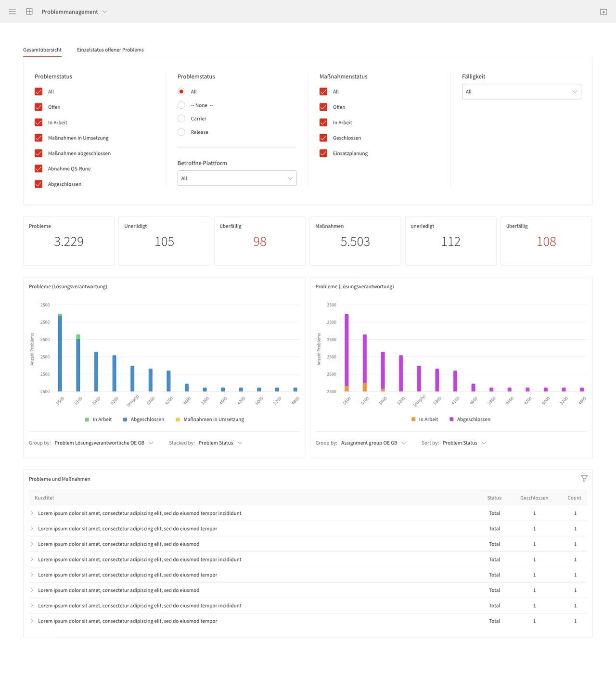This screenshot has height=677, width=616.
Task: Select the Carrier radio button
Action: pos(181,119)
